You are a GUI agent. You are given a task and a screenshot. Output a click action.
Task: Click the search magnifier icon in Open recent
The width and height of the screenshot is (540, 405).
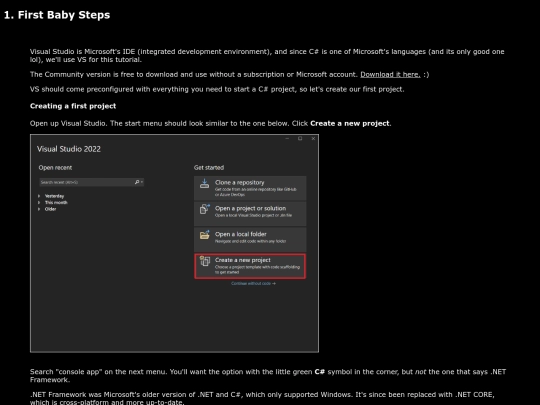137,182
